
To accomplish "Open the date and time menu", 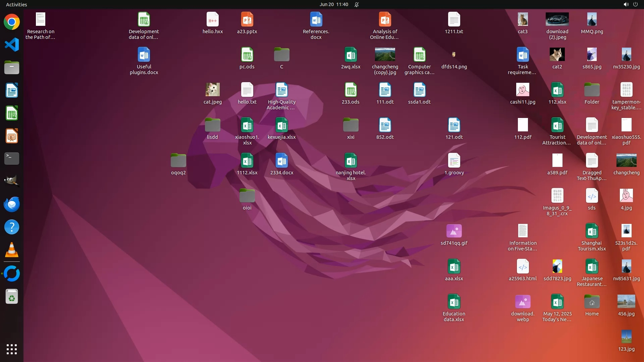I will point(333,4).
